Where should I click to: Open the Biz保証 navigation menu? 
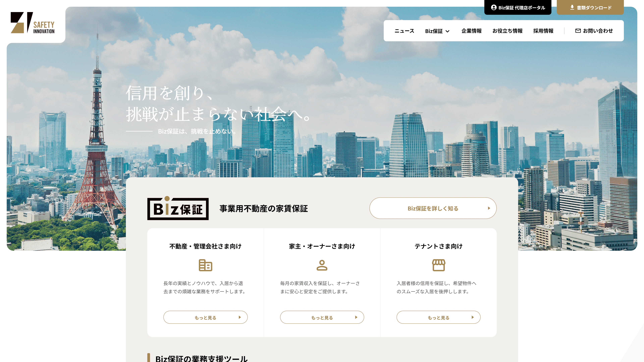pyautogui.click(x=437, y=31)
